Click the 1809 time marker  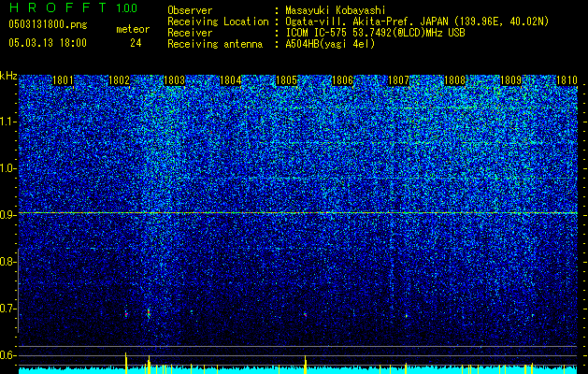point(510,80)
